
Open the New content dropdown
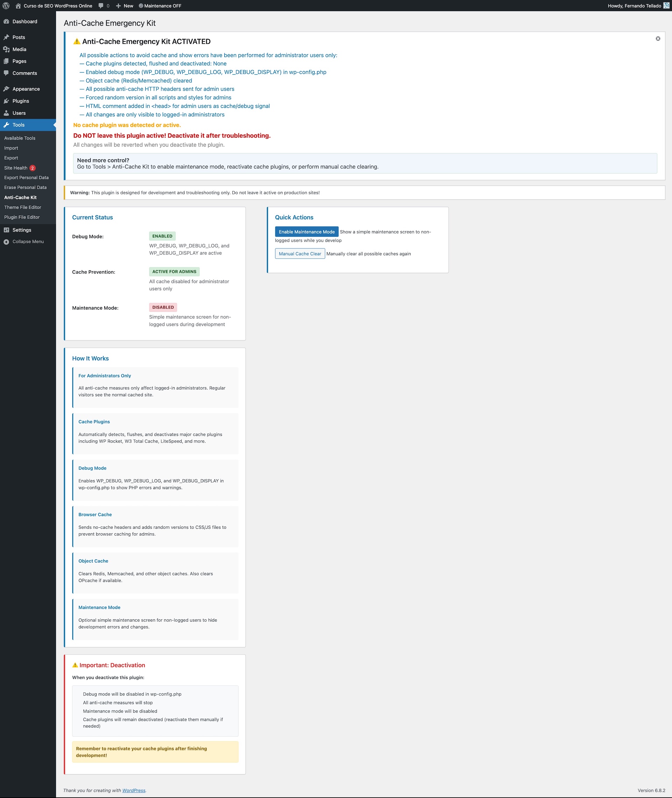pyautogui.click(x=125, y=6)
